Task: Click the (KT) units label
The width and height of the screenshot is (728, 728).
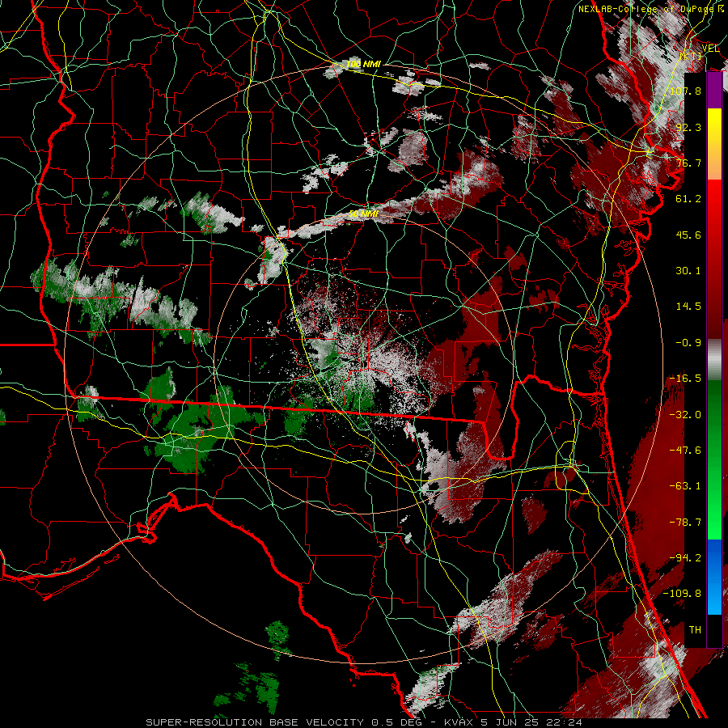Action: pyautogui.click(x=692, y=56)
